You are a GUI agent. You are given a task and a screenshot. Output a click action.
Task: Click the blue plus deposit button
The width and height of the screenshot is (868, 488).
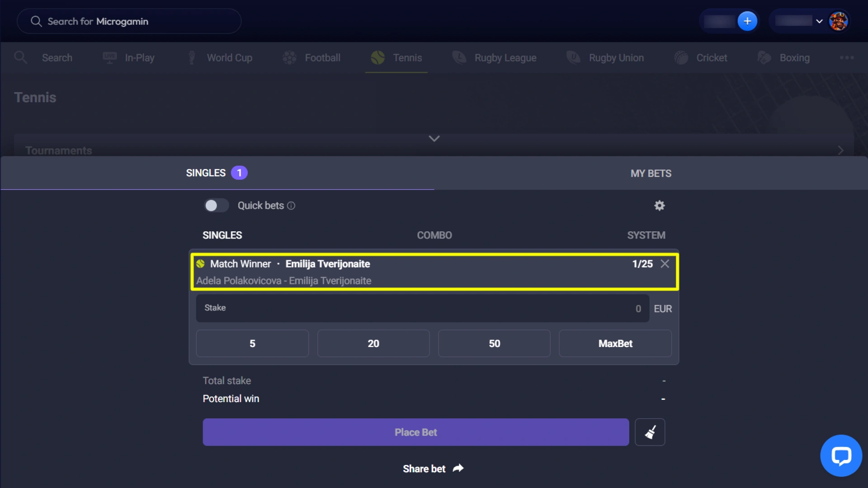[x=747, y=21]
